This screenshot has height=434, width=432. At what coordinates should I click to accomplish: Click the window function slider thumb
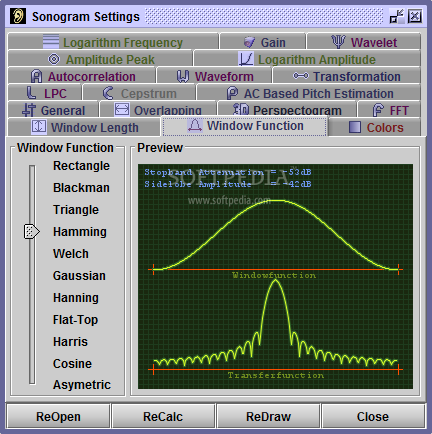tap(32, 231)
